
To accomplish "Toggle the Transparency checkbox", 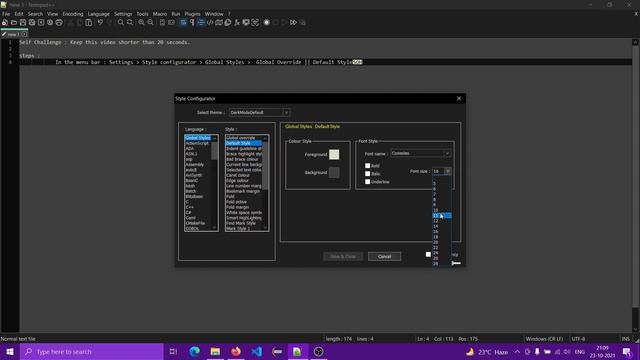I will (428, 254).
